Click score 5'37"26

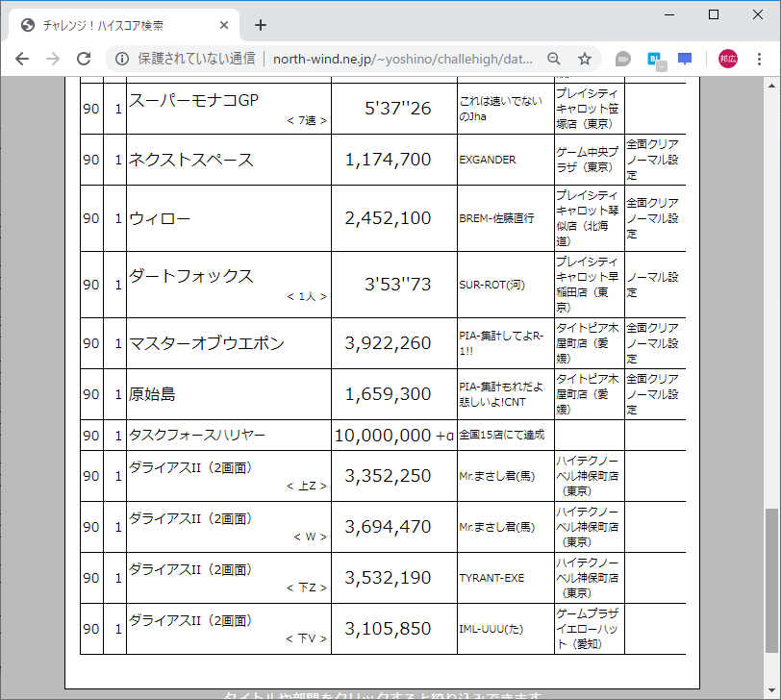tap(397, 109)
